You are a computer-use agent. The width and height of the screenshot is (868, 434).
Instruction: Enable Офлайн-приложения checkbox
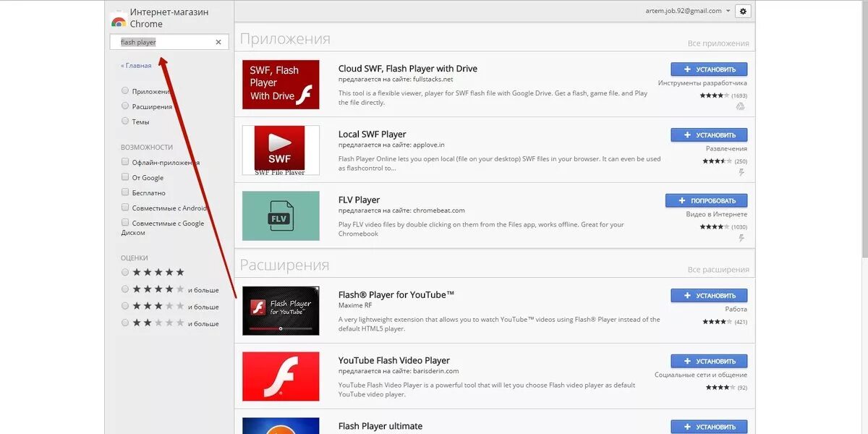125,162
